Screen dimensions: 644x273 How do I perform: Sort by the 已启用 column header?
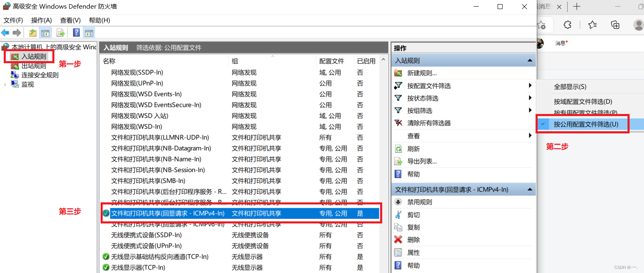click(x=366, y=61)
